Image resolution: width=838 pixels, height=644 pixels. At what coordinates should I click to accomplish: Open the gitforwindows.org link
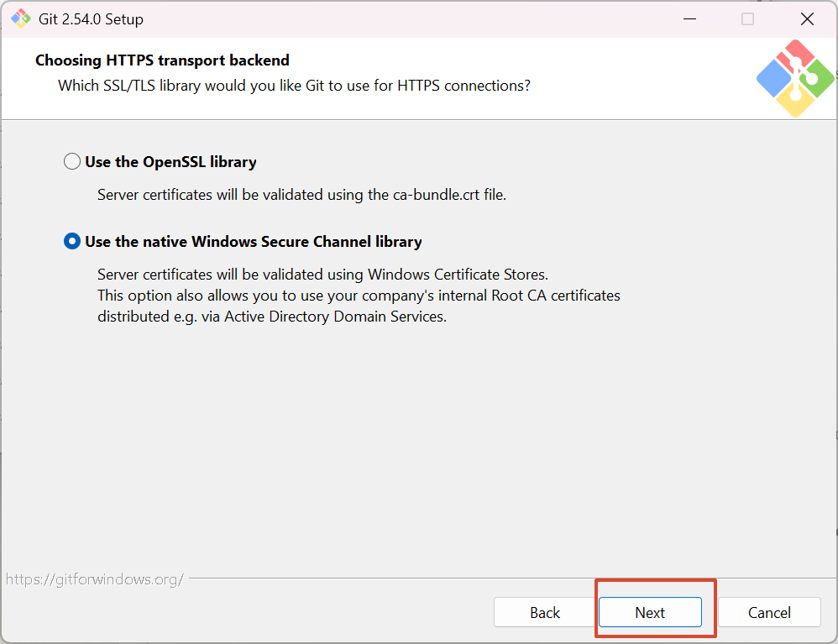point(94,579)
